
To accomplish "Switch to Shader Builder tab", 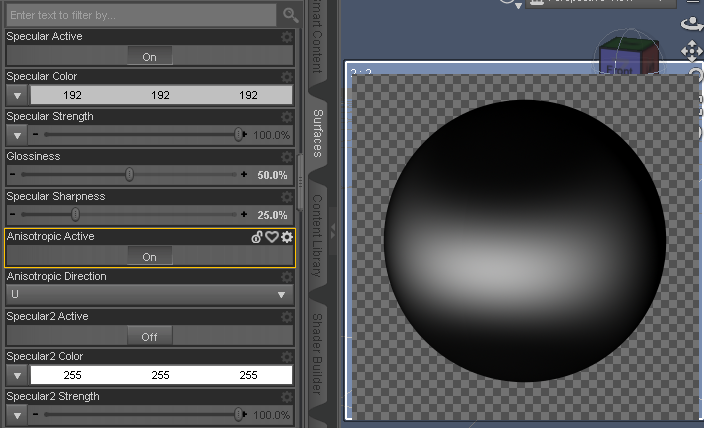I will tap(317, 354).
